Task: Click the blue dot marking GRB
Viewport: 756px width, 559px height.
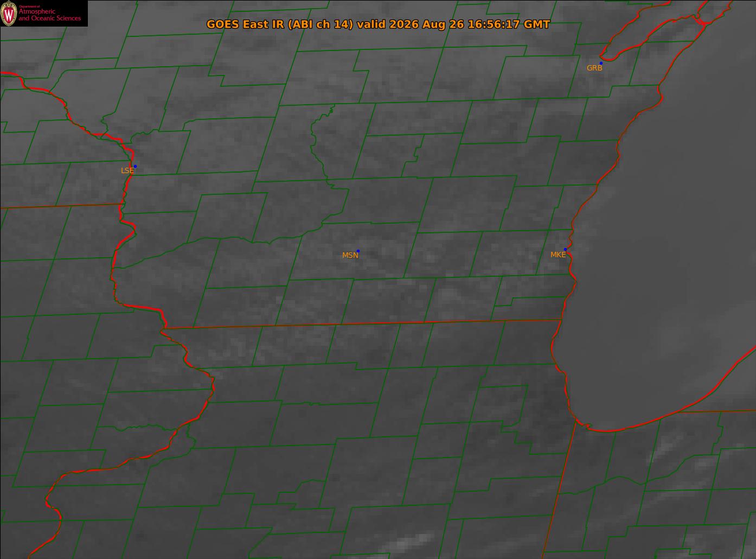Action: [601, 63]
